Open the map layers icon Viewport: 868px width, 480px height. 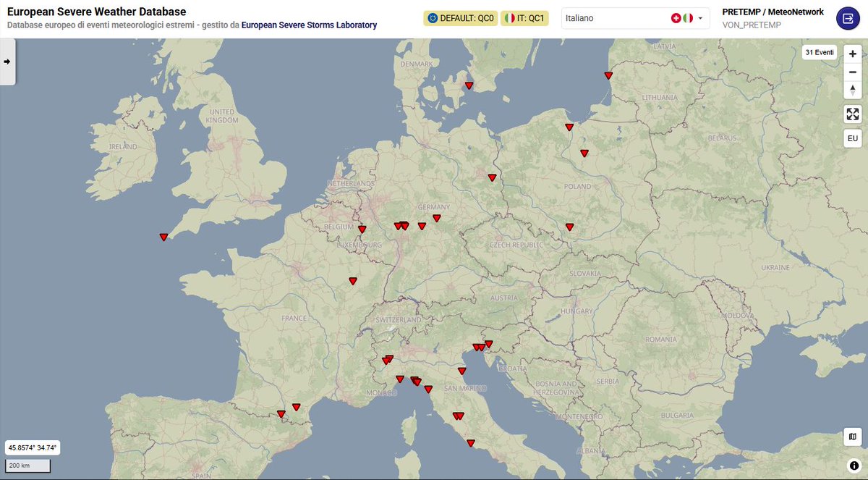coord(853,437)
